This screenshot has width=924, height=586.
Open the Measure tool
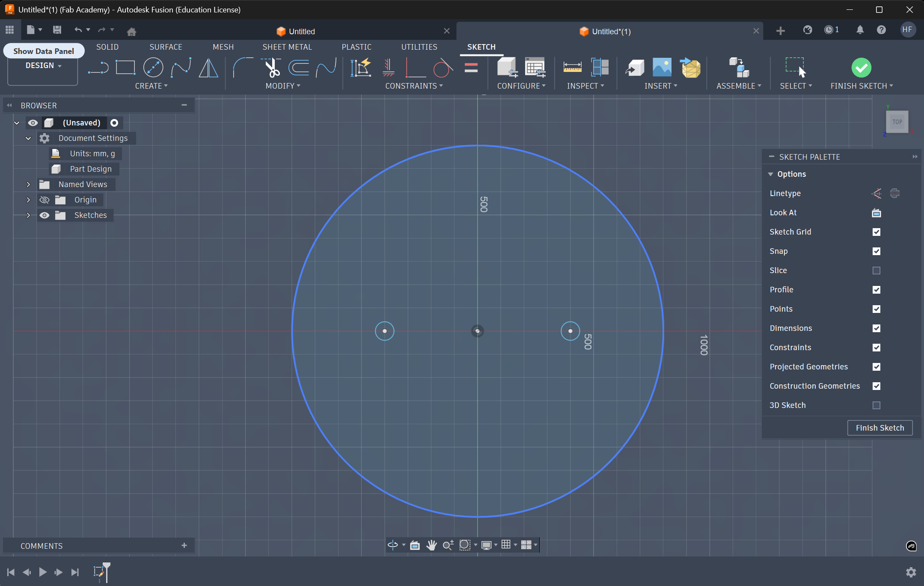572,68
